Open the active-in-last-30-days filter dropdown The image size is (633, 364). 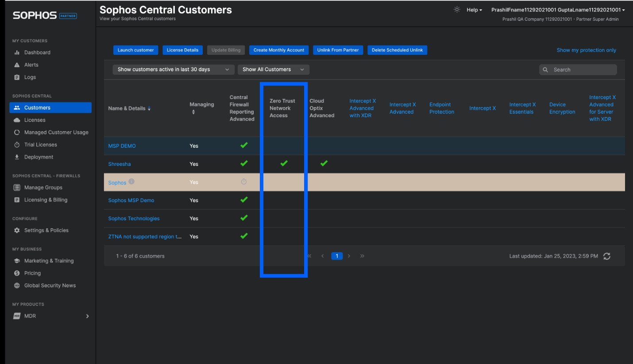(174, 69)
